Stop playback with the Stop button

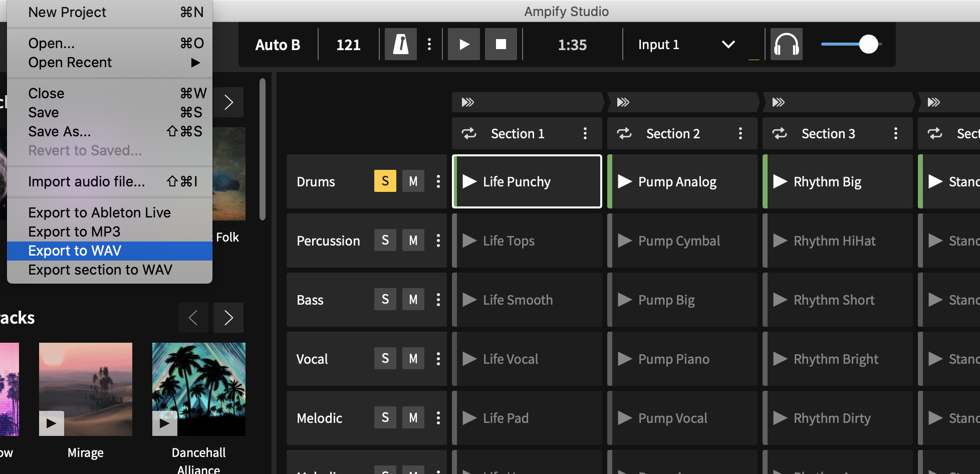click(x=501, y=45)
